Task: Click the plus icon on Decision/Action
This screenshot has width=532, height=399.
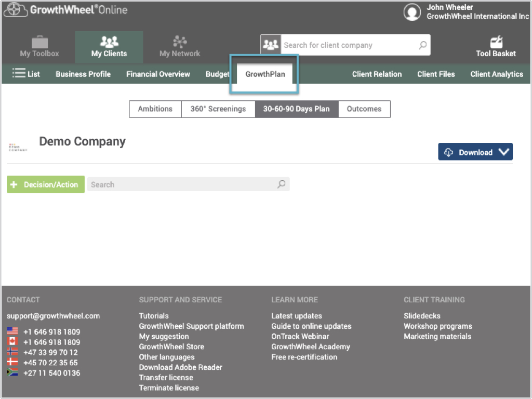Action: (14, 184)
